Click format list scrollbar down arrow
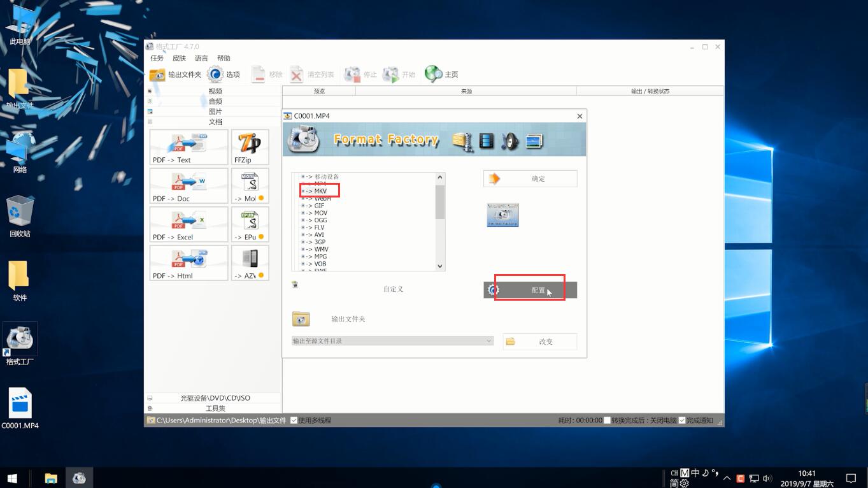Image resolution: width=868 pixels, height=488 pixels. [440, 266]
